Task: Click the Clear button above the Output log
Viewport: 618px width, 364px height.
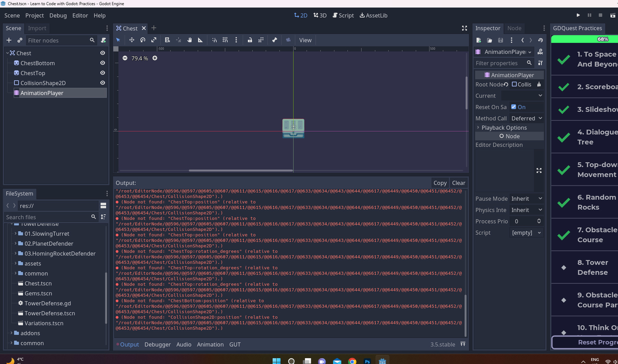Action: [458, 182]
